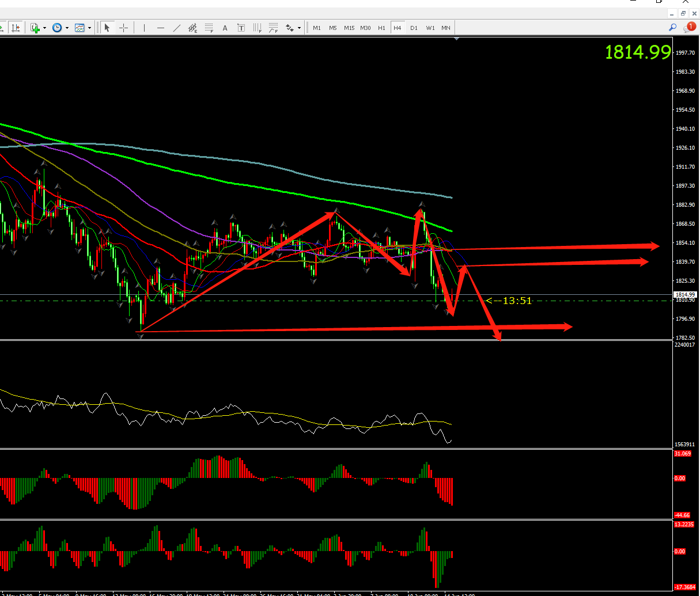700x596 pixels.
Task: Click the W1 timeframe button
Action: [430, 28]
